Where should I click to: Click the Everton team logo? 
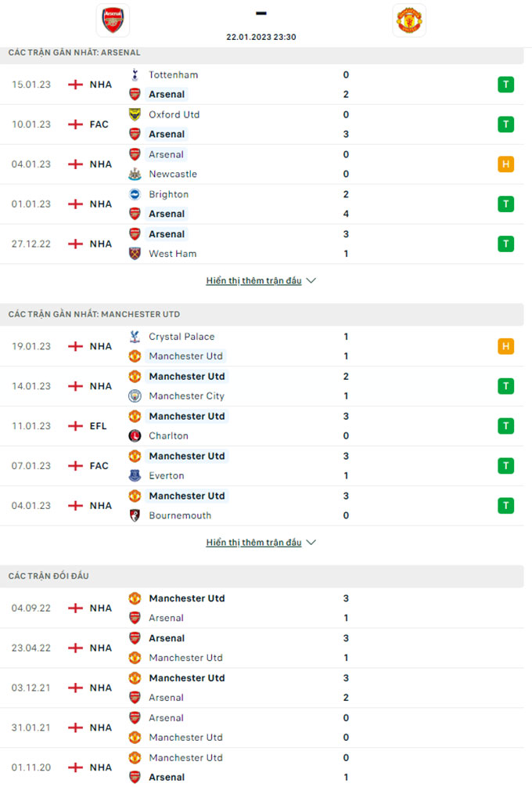pos(135,475)
